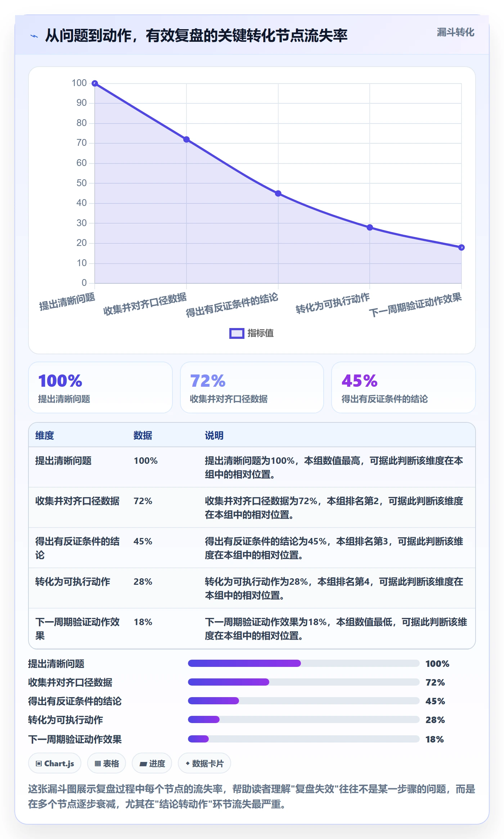The width and height of the screenshot is (504, 839).
Task: Click the lightning icon beside the title
Action: pyautogui.click(x=34, y=36)
